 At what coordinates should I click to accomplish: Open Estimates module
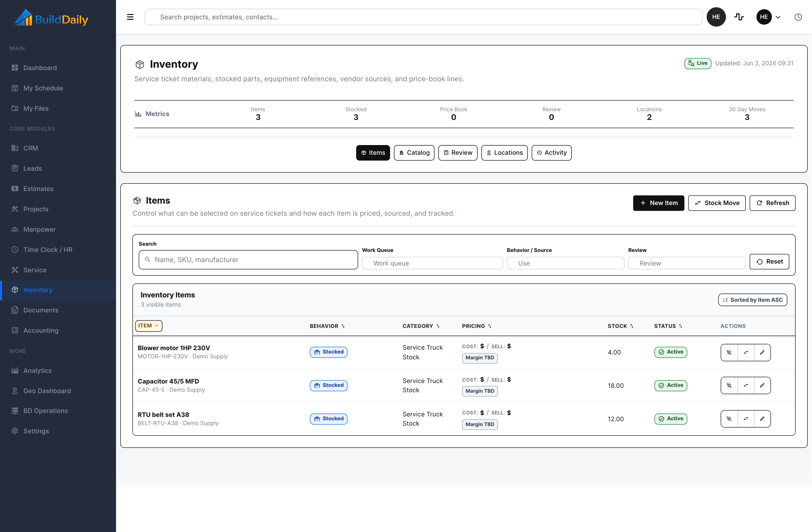pyautogui.click(x=58, y=189)
